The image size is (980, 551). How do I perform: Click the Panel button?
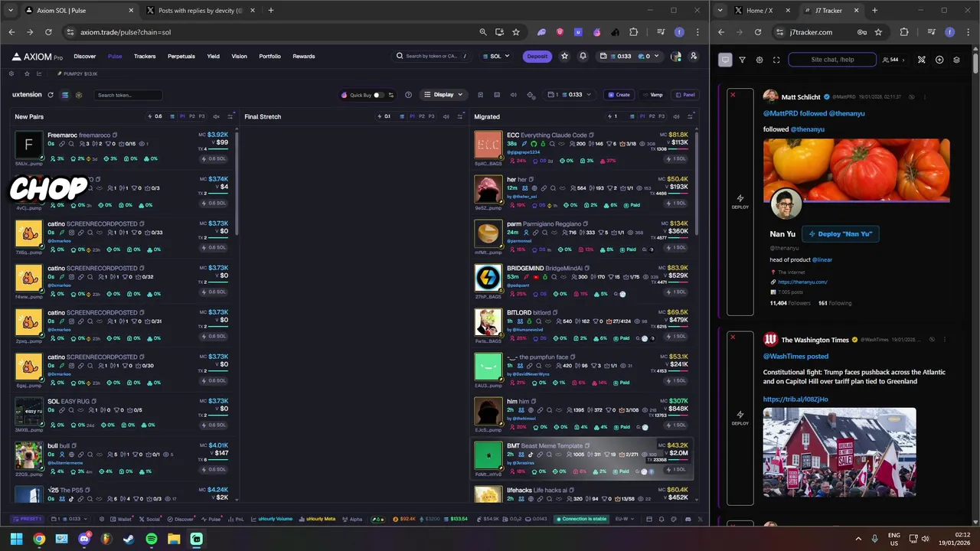pos(685,95)
